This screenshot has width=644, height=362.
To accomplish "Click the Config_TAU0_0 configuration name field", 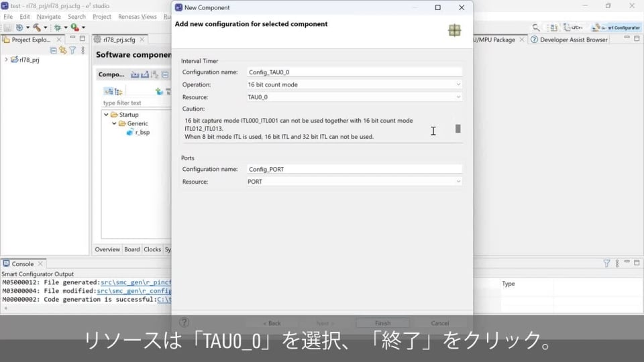I will coord(354,72).
